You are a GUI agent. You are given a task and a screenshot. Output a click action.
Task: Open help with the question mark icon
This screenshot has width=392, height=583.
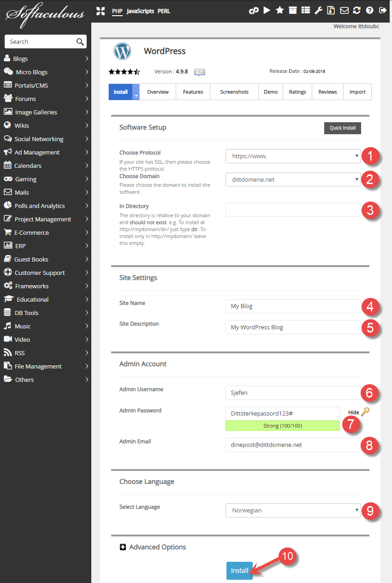tap(369, 11)
